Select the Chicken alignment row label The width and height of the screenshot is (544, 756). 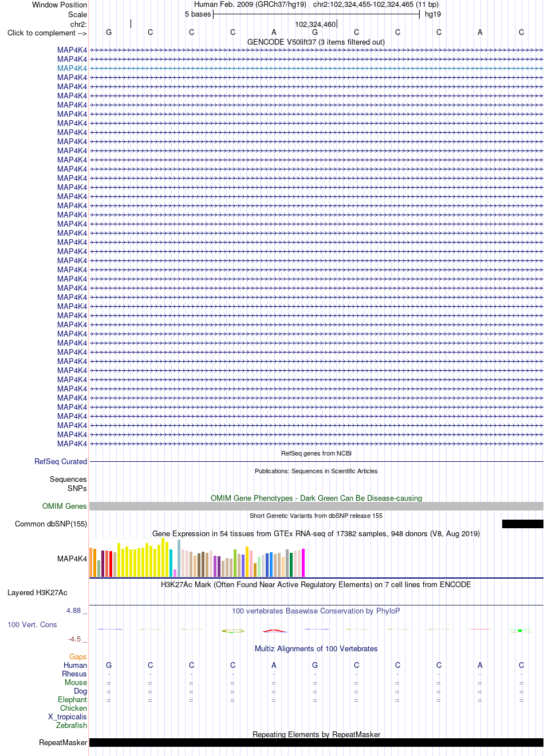[x=73, y=708]
